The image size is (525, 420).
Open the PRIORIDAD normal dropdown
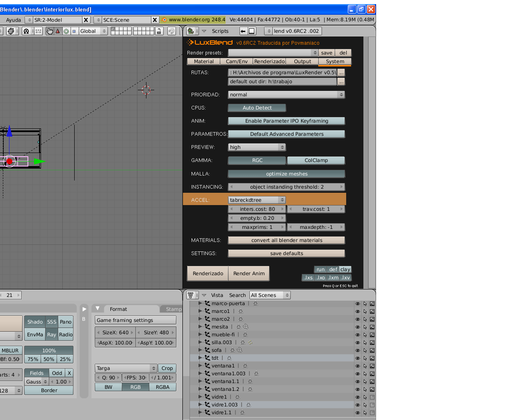click(287, 95)
